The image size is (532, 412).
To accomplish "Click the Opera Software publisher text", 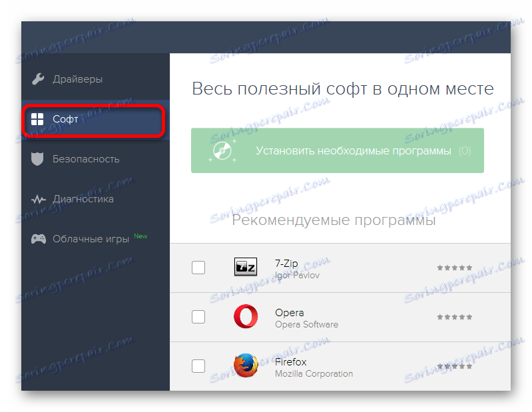I will click(x=307, y=325).
